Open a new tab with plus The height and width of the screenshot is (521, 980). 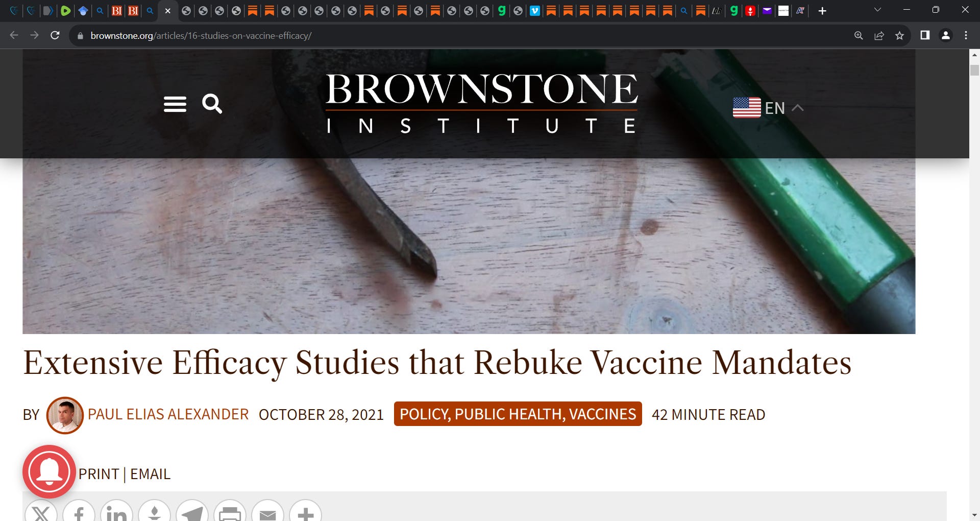(822, 11)
